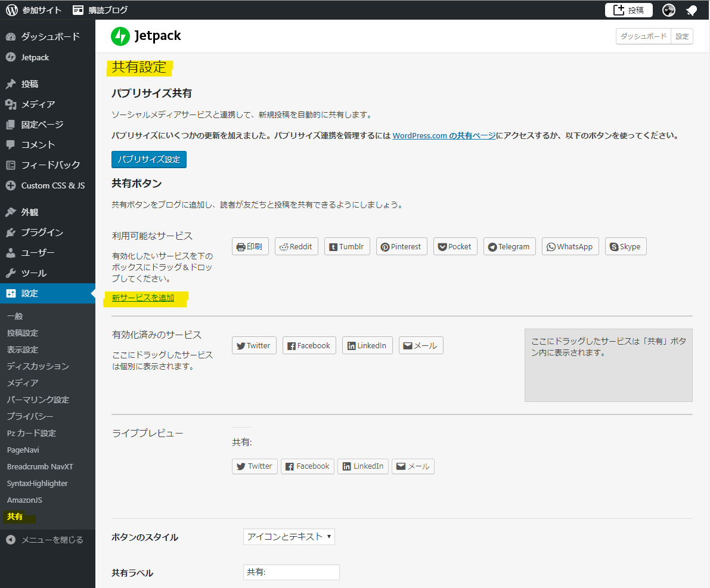Click the WordPress logo icon in top bar
Image resolution: width=710 pixels, height=588 pixels.
click(x=12, y=10)
